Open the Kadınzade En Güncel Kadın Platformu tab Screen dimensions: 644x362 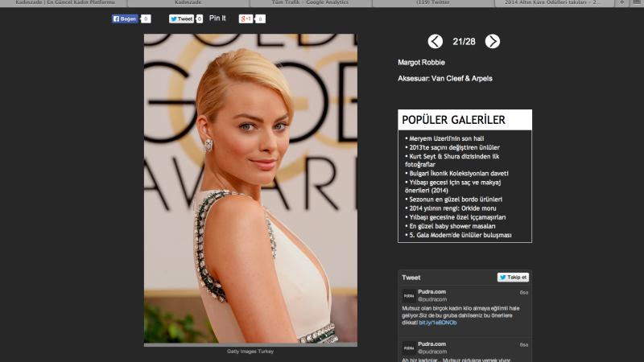point(65,2)
